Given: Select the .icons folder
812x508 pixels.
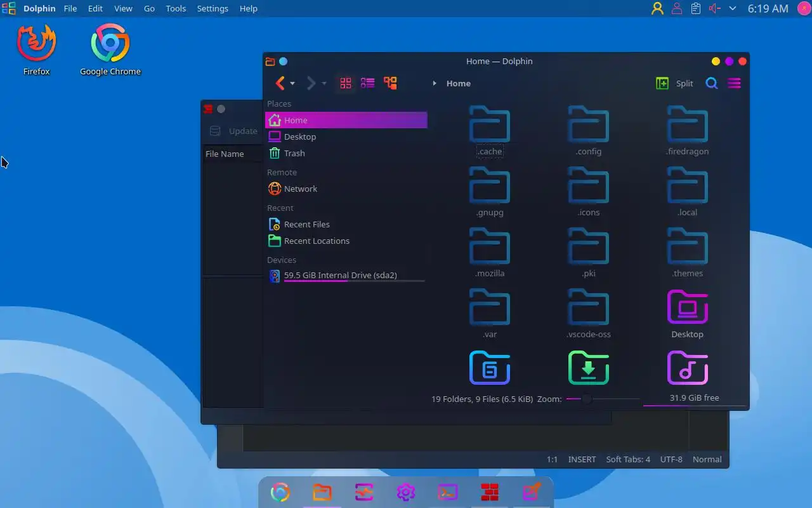Looking at the screenshot, I should pos(589,192).
